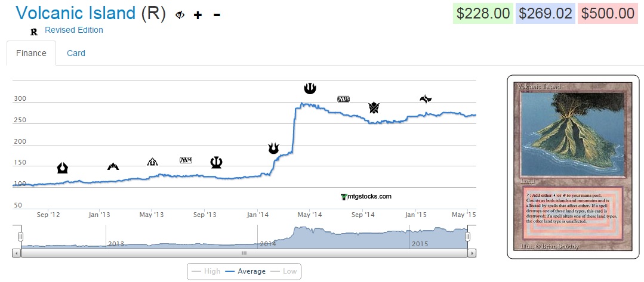The image size is (644, 282).
Task: Click the Born of the Gods set symbol
Action: 273,148
